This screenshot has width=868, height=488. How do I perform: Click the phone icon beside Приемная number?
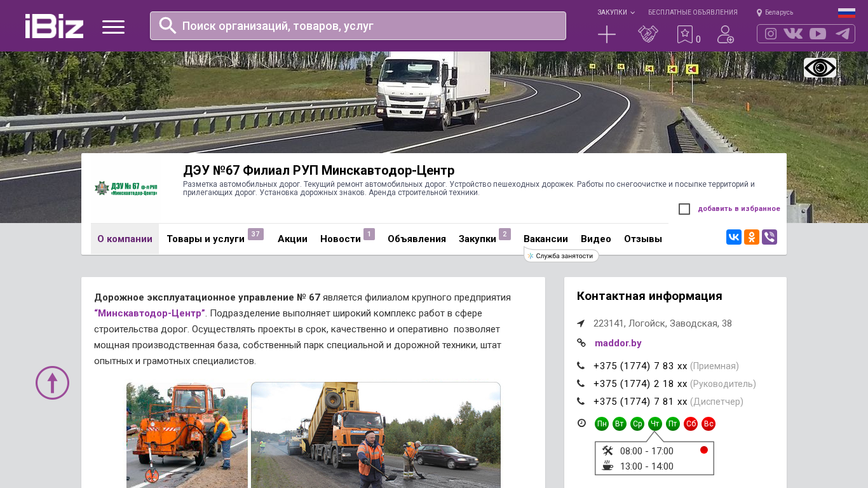pyautogui.click(x=581, y=365)
